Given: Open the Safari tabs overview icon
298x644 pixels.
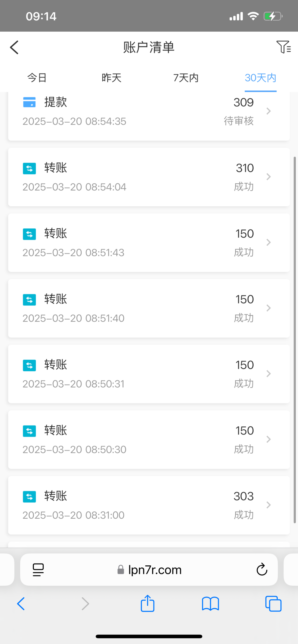Looking at the screenshot, I should click(273, 604).
